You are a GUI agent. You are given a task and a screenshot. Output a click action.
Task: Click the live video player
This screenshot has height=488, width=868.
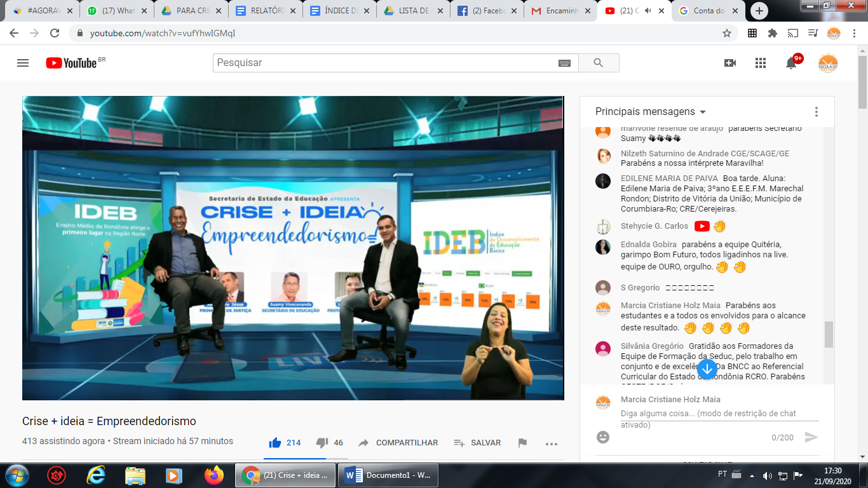293,248
